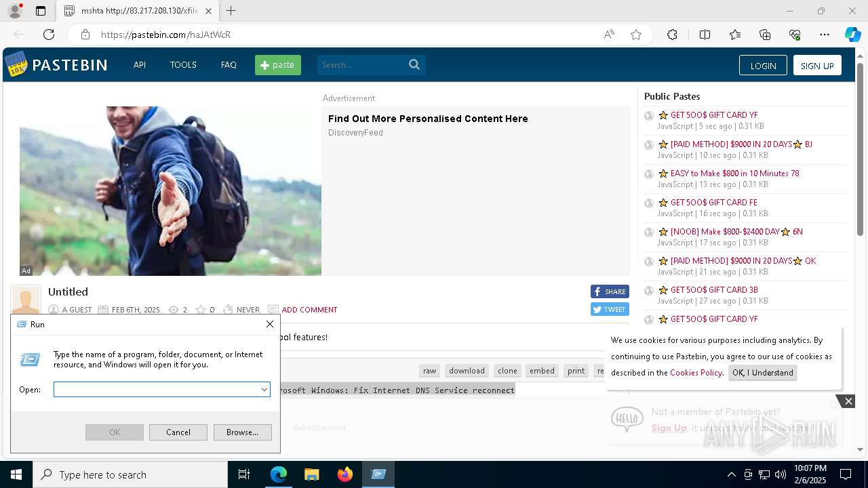Activate Read aloud icon in address bar
Image resolution: width=868 pixels, height=488 pixels.
point(609,35)
